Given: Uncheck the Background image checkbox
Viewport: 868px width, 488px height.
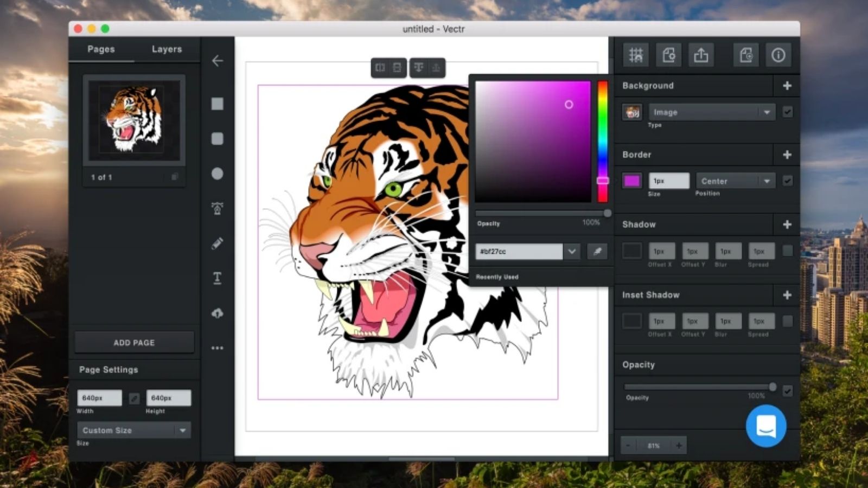Looking at the screenshot, I should [787, 112].
